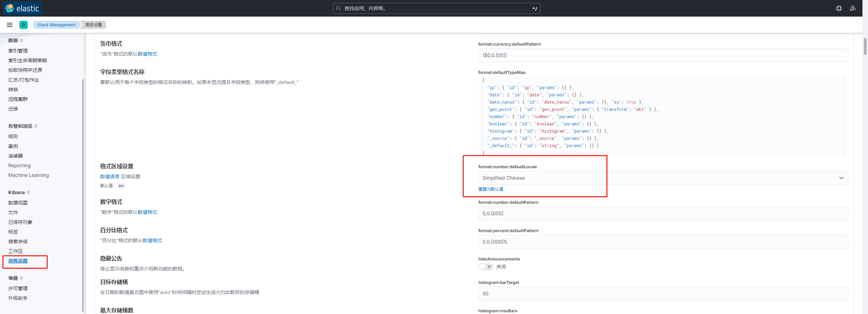Open 连接器 in sidebar
Image resolution: width=868 pixels, height=314 pixels.
pos(16,156)
